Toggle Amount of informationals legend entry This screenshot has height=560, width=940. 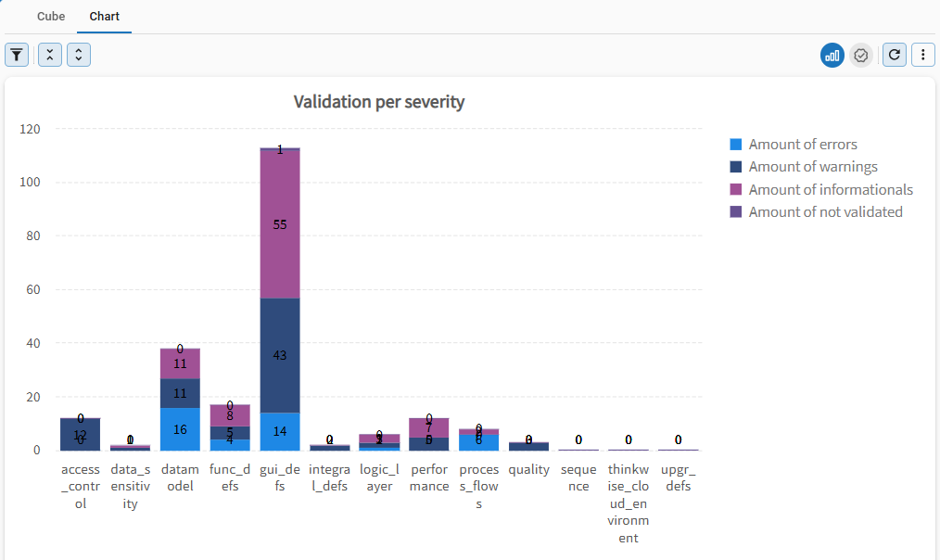click(x=821, y=189)
